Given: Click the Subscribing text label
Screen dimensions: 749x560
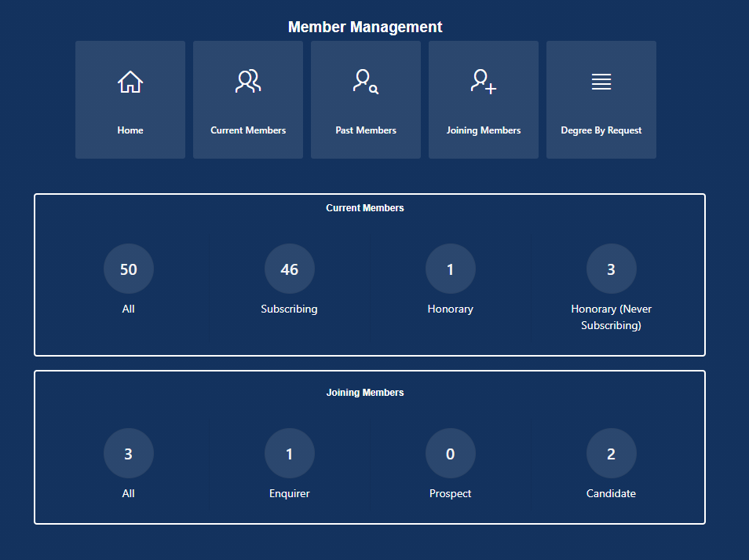Looking at the screenshot, I should 290,309.
